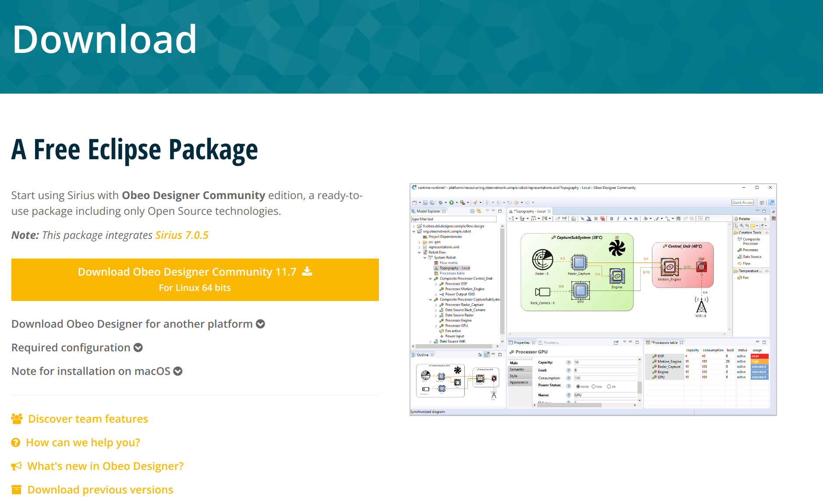Expand Download Obeo Designer for another platform
823x504 pixels.
tap(138, 324)
